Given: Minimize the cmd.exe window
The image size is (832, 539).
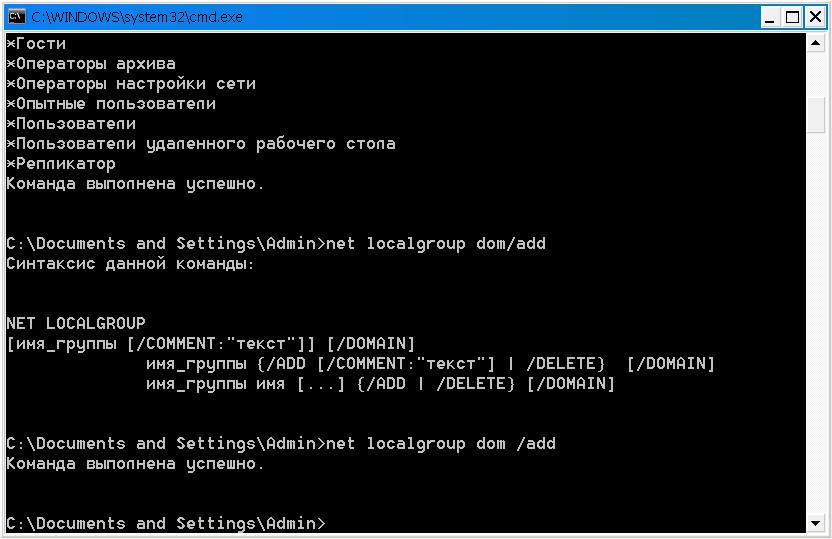Looking at the screenshot, I should [769, 17].
